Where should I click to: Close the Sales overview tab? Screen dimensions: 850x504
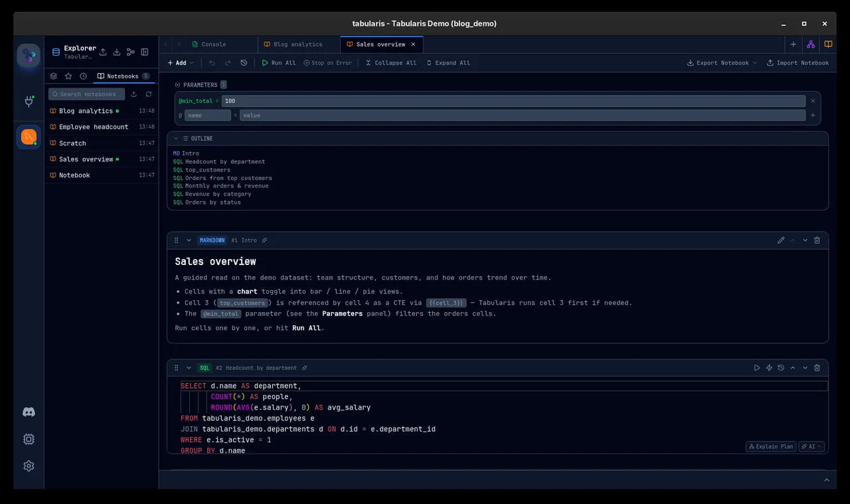point(413,44)
